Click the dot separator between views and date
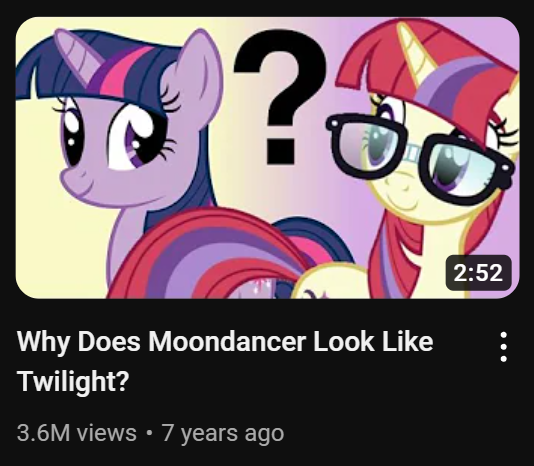This screenshot has height=466, width=534. pyautogui.click(x=149, y=434)
